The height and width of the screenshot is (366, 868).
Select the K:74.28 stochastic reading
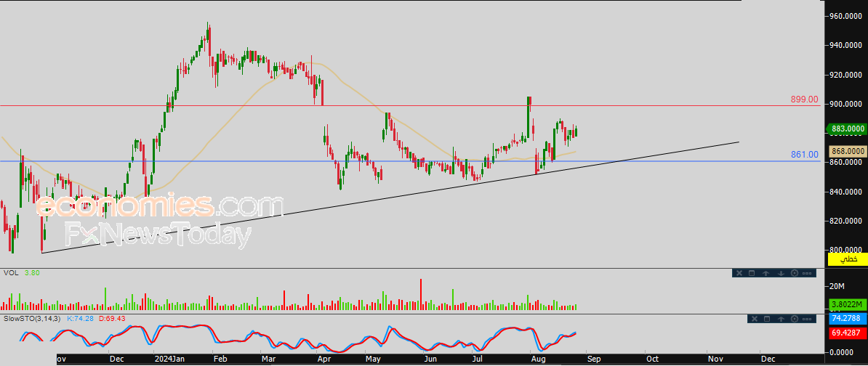click(79, 319)
